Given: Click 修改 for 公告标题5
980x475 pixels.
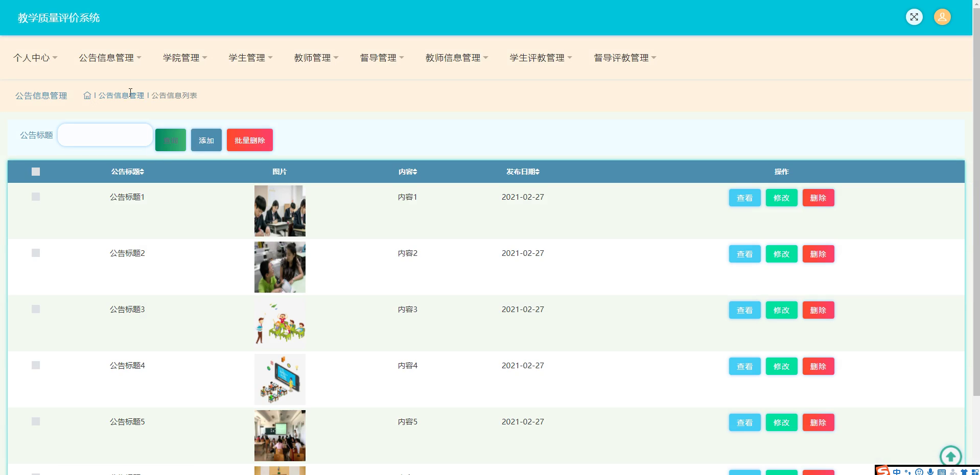Looking at the screenshot, I should click(x=782, y=422).
